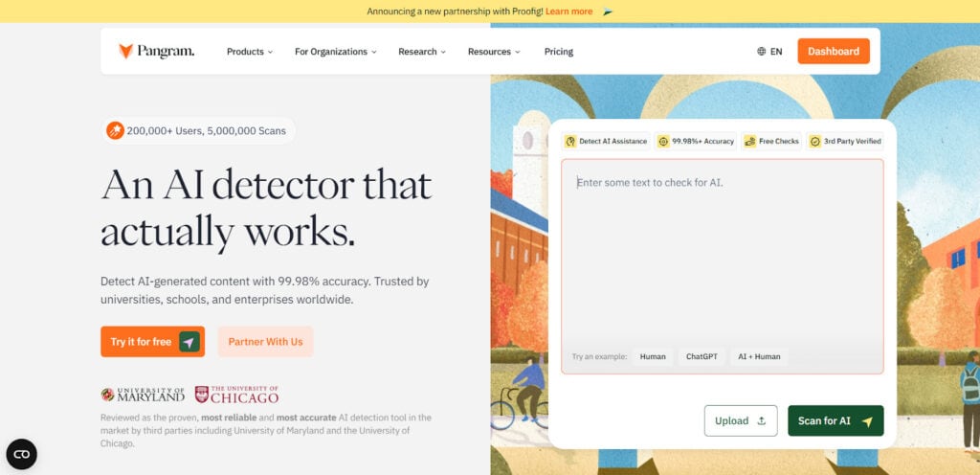Open the Research dropdown menu
The width and height of the screenshot is (980, 475).
[422, 52]
